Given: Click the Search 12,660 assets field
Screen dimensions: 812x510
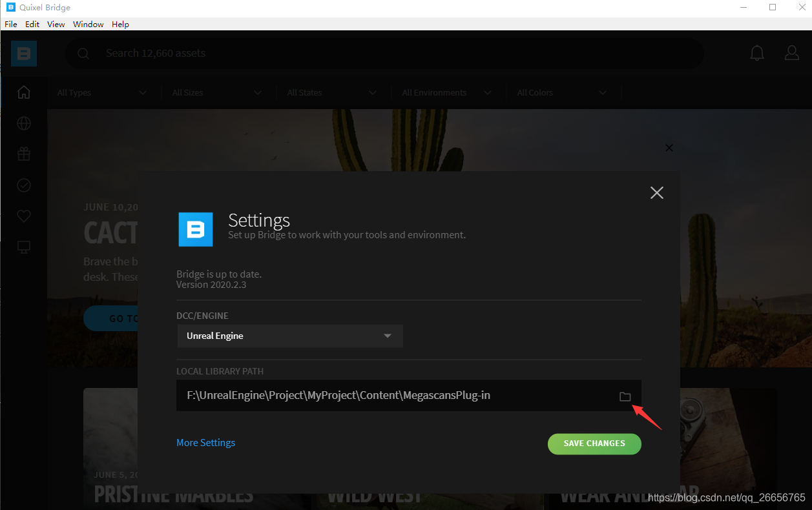Looking at the screenshot, I should tap(384, 54).
